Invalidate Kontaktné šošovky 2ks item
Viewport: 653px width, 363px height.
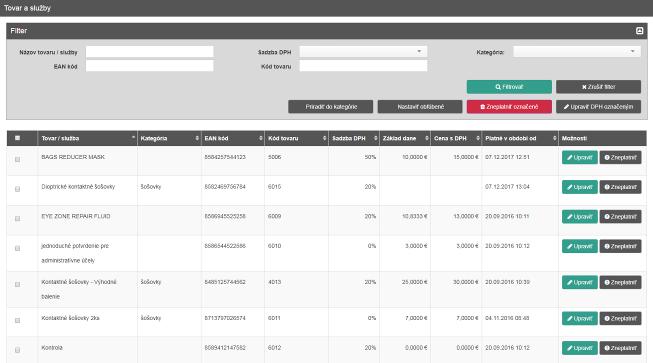pyautogui.click(x=621, y=318)
